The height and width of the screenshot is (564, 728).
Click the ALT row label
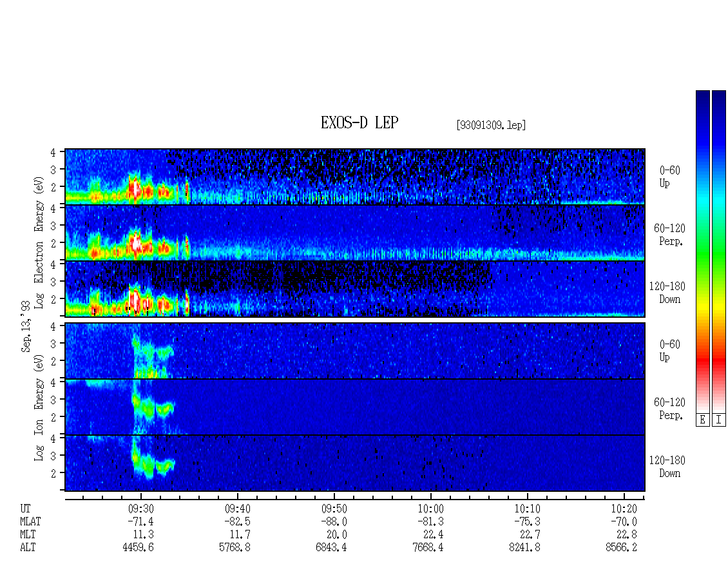click(28, 548)
